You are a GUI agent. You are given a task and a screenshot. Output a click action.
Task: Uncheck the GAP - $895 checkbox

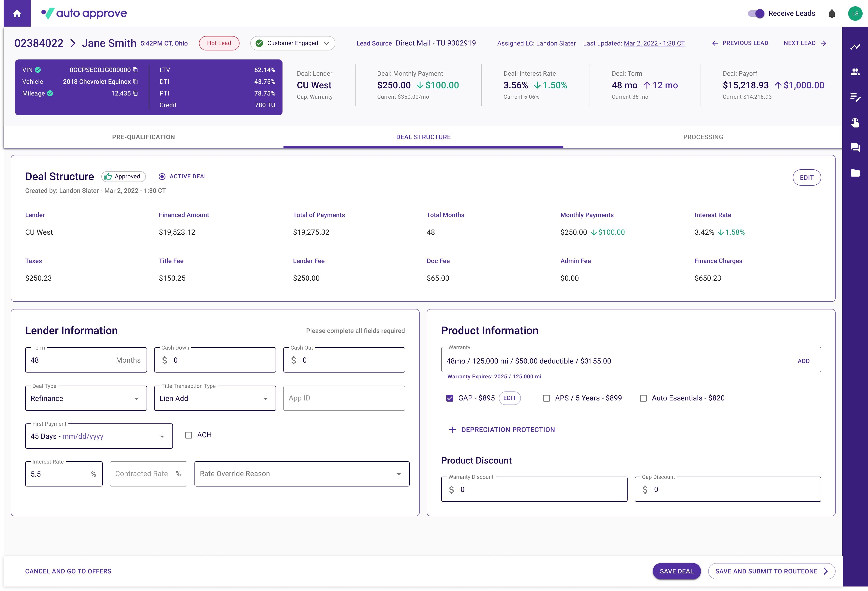point(450,398)
